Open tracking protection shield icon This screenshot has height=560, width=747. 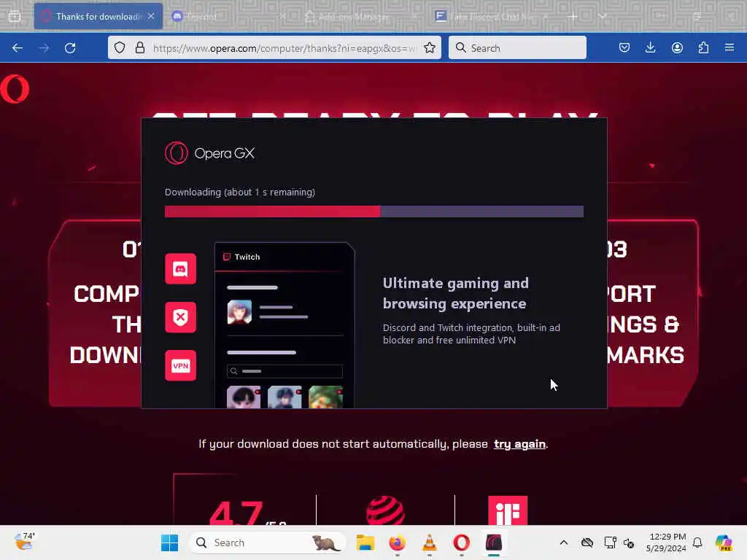(120, 47)
